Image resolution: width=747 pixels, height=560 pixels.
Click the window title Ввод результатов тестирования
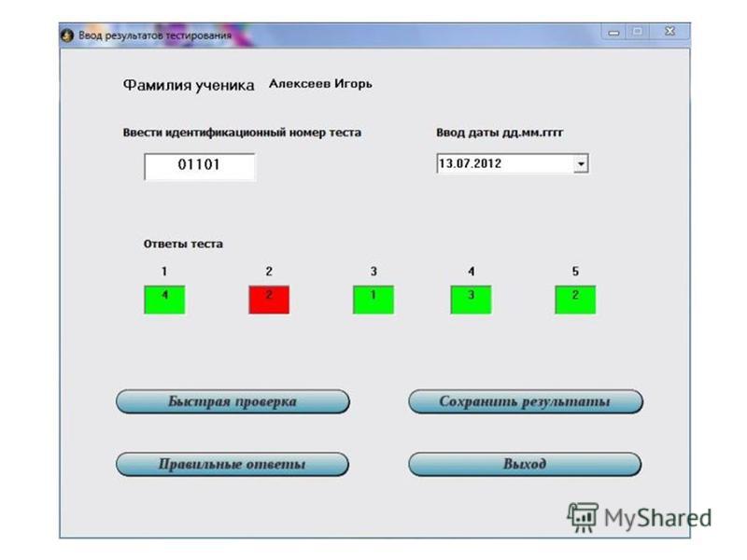[155, 35]
